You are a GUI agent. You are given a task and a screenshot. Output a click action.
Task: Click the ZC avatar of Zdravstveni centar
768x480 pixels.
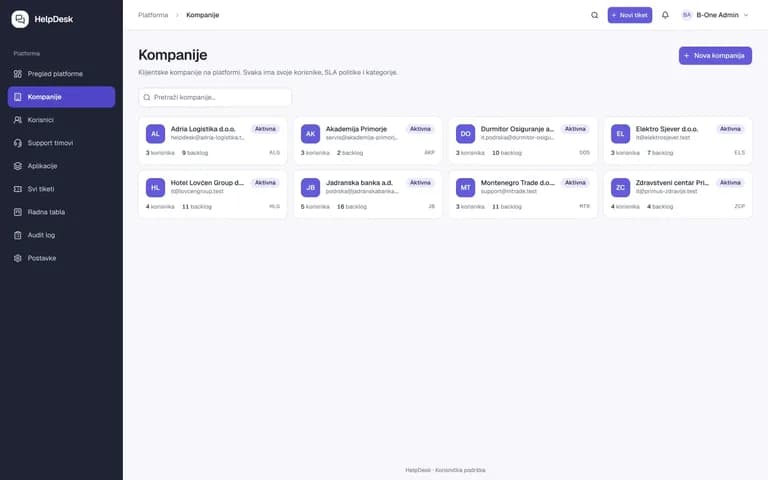point(621,188)
